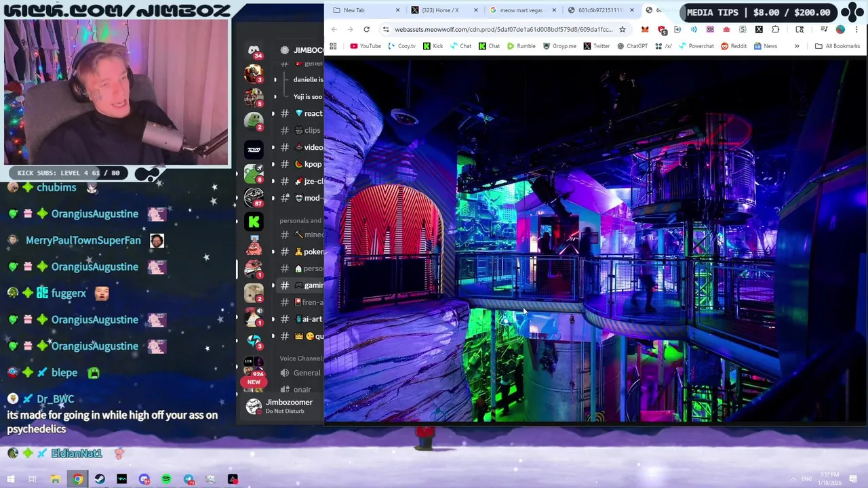Show more bookmarks via chevron overflow
Image resolution: width=868 pixels, height=488 pixels.
(x=796, y=46)
